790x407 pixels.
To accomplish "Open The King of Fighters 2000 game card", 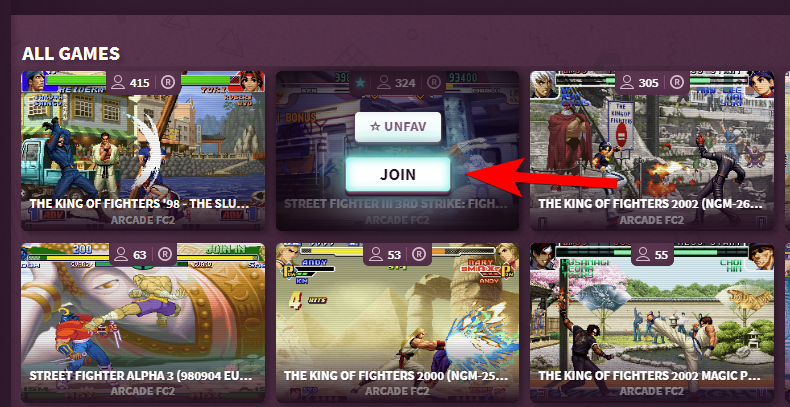I will [x=398, y=323].
